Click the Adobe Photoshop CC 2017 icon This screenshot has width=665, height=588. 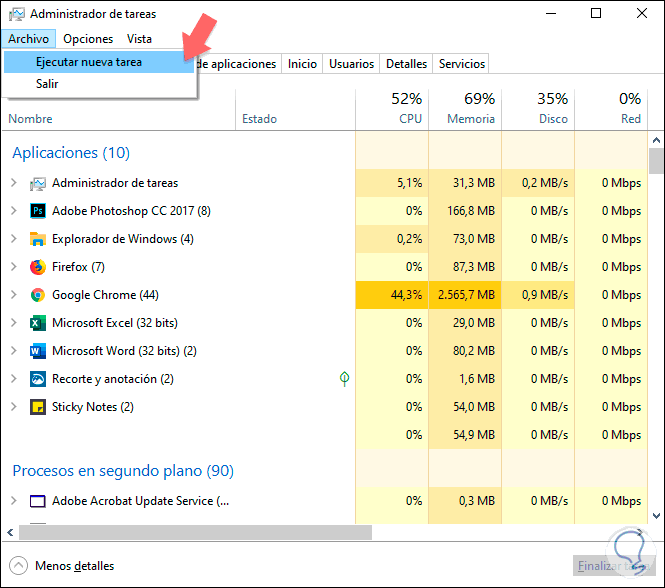click(38, 211)
